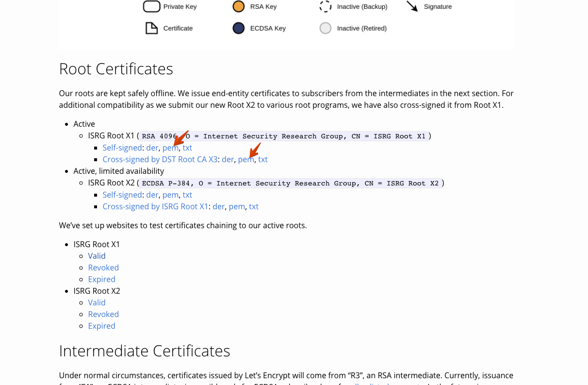This screenshot has height=385, width=588.
Task: Click the RSA Key orange circle icon
Action: [238, 6]
